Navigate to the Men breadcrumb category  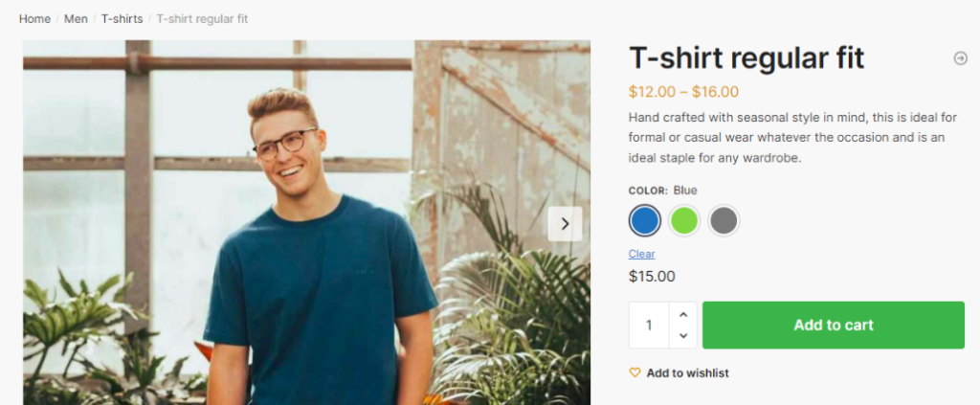tap(76, 19)
